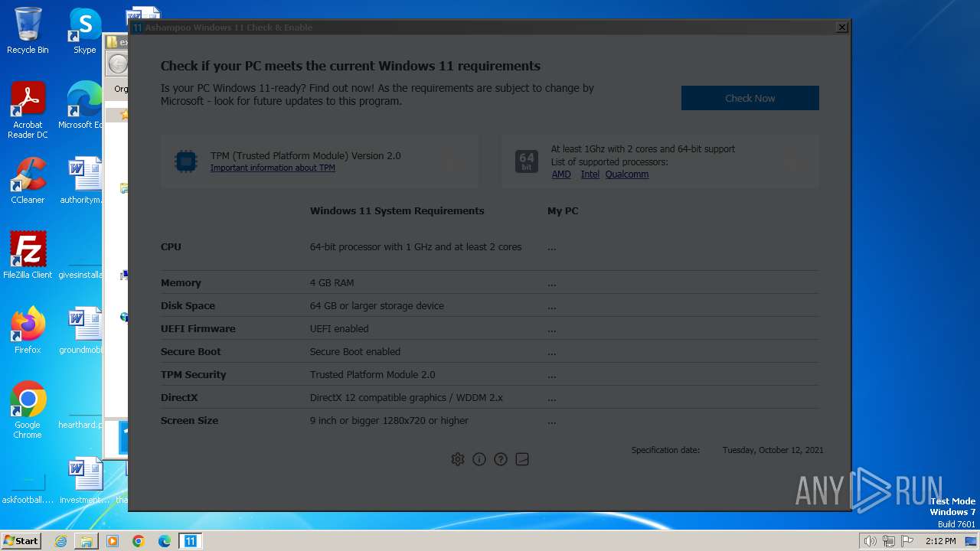Click the 2:12 PM taskbar clock
980x551 pixels.
pyautogui.click(x=940, y=541)
